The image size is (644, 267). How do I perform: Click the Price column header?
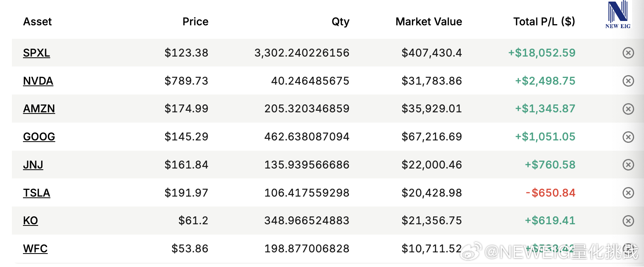tap(195, 21)
